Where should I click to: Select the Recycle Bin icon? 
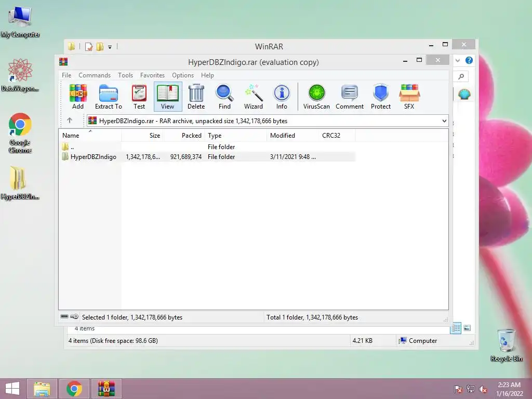[506, 345]
